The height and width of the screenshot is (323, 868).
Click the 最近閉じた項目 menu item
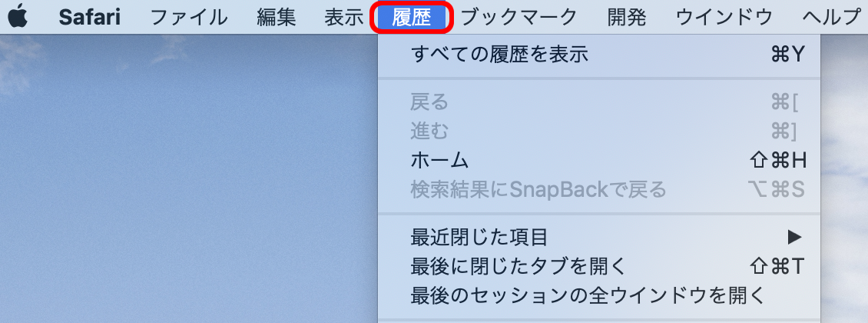(x=599, y=237)
